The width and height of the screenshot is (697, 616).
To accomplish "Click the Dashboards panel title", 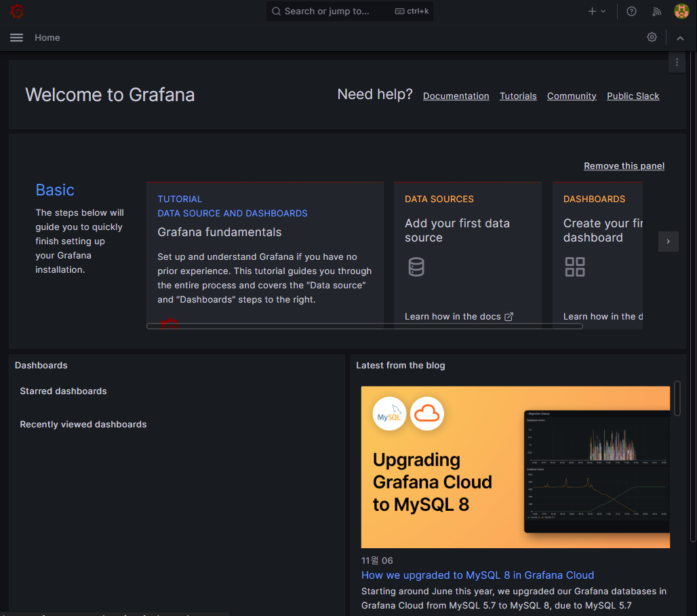I will 41,365.
